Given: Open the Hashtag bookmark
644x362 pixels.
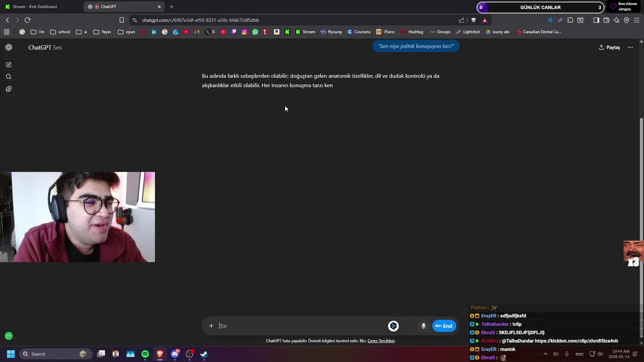Looking at the screenshot, I should tap(412, 32).
